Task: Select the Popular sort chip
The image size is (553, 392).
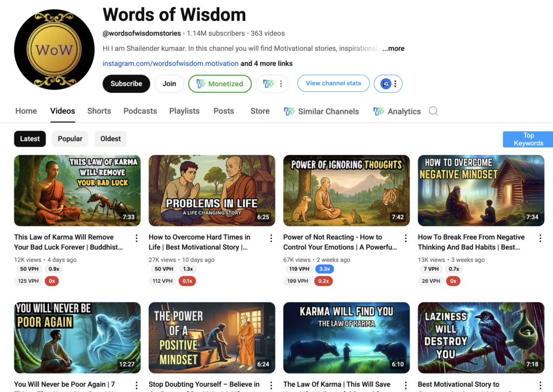Action: 70,139
